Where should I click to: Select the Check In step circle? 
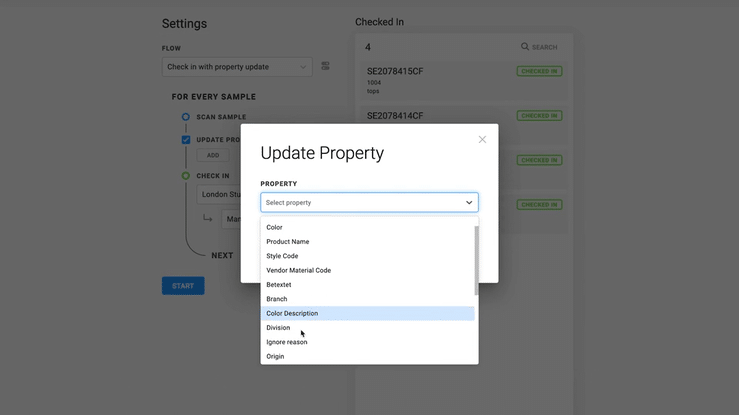[186, 176]
